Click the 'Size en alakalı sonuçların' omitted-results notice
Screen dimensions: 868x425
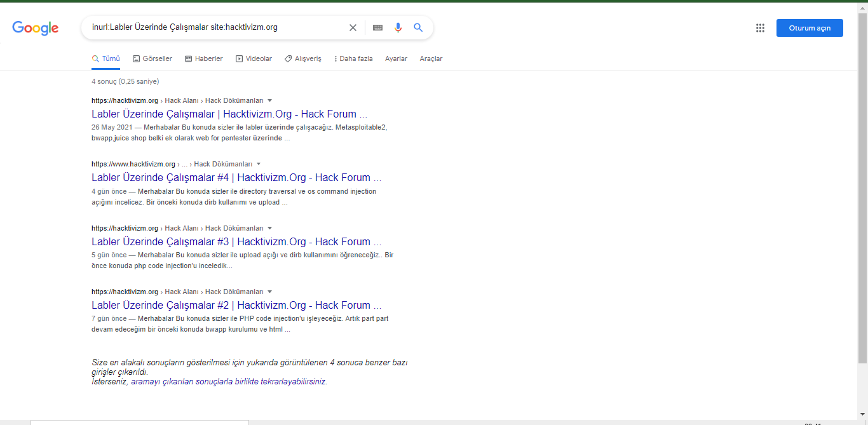[250, 367]
